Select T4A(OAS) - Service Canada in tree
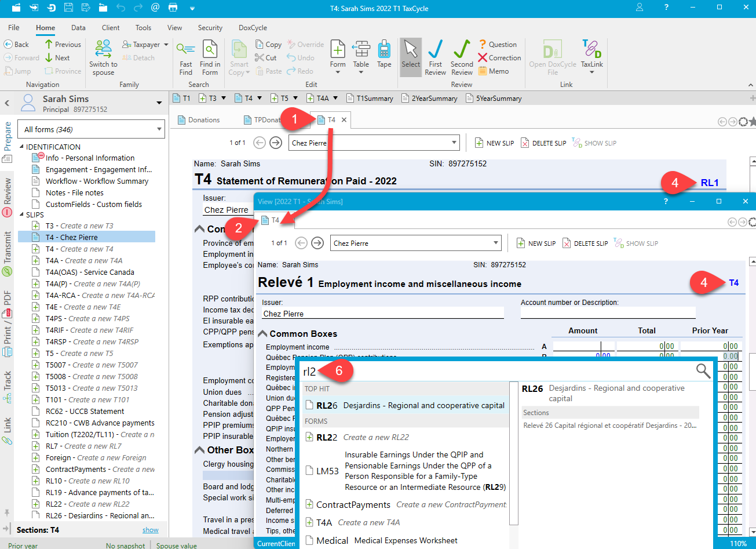Image resolution: width=756 pixels, height=549 pixels. point(90,272)
